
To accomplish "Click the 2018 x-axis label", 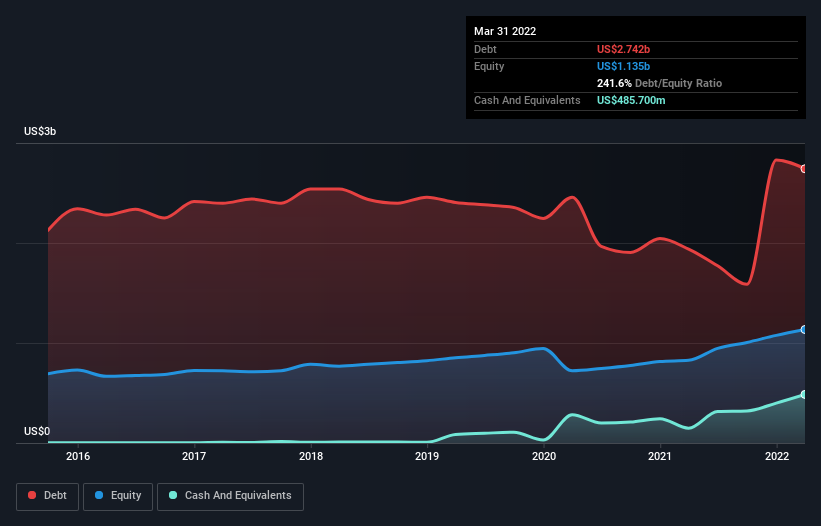I will tap(311, 456).
